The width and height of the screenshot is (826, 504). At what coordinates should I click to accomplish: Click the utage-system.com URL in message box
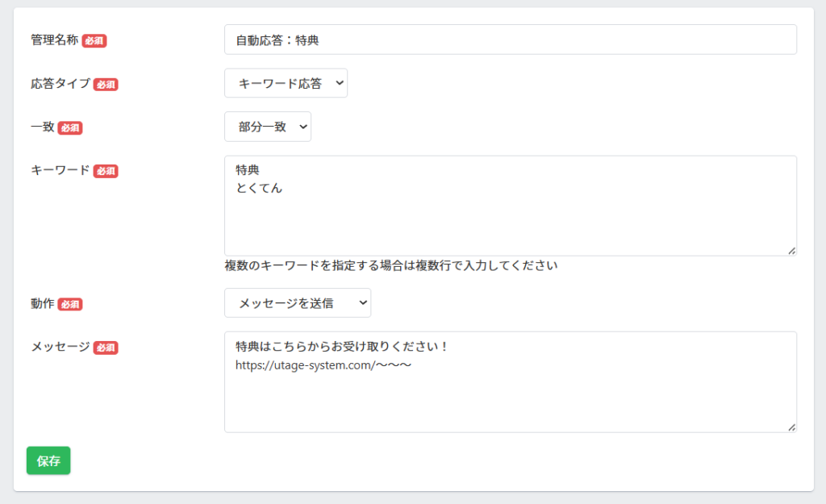[323, 365]
